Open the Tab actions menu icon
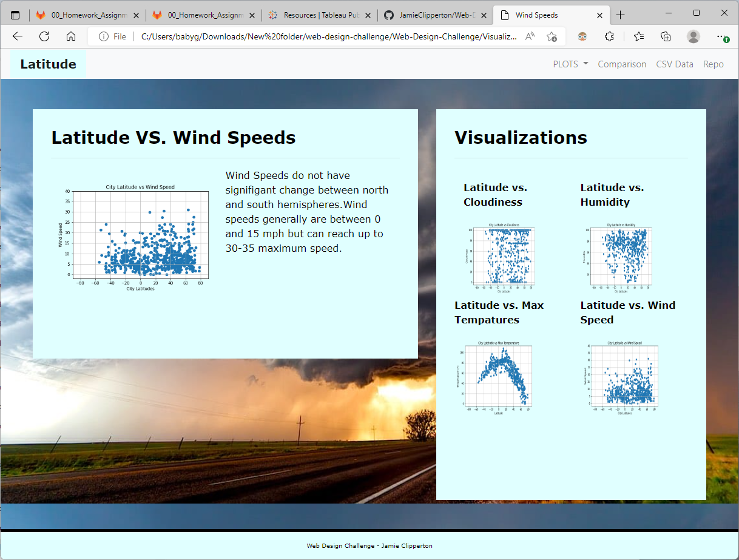 click(x=15, y=13)
